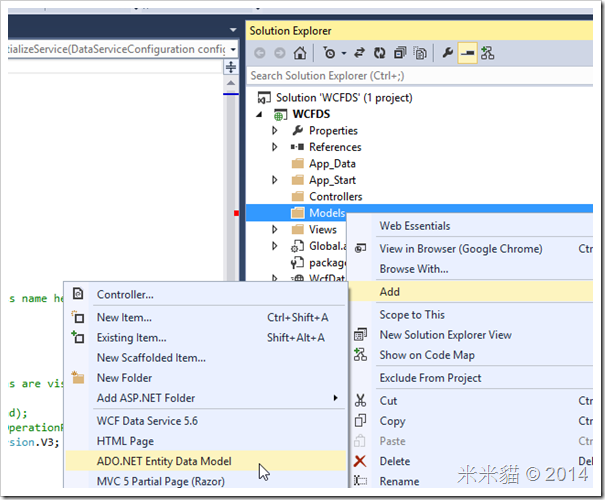Choose Controller... from Add submenu
The height and width of the screenshot is (500, 605).
point(125,294)
